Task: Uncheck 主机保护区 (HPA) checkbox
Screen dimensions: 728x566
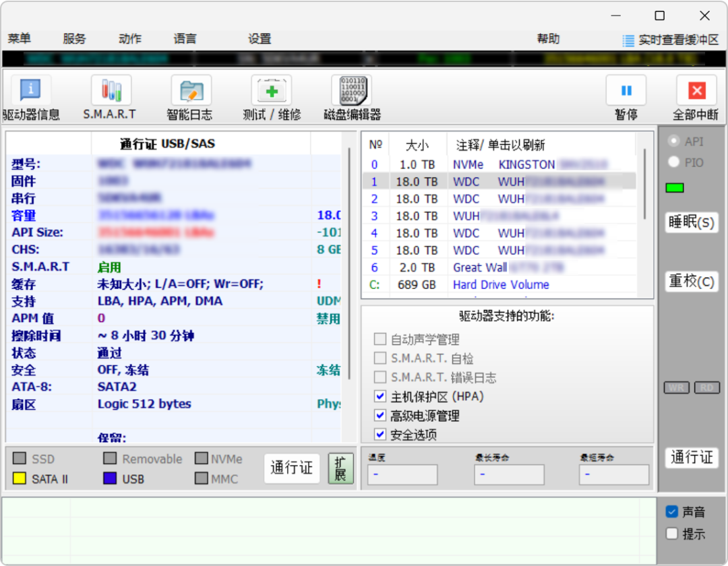Action: pyautogui.click(x=380, y=396)
